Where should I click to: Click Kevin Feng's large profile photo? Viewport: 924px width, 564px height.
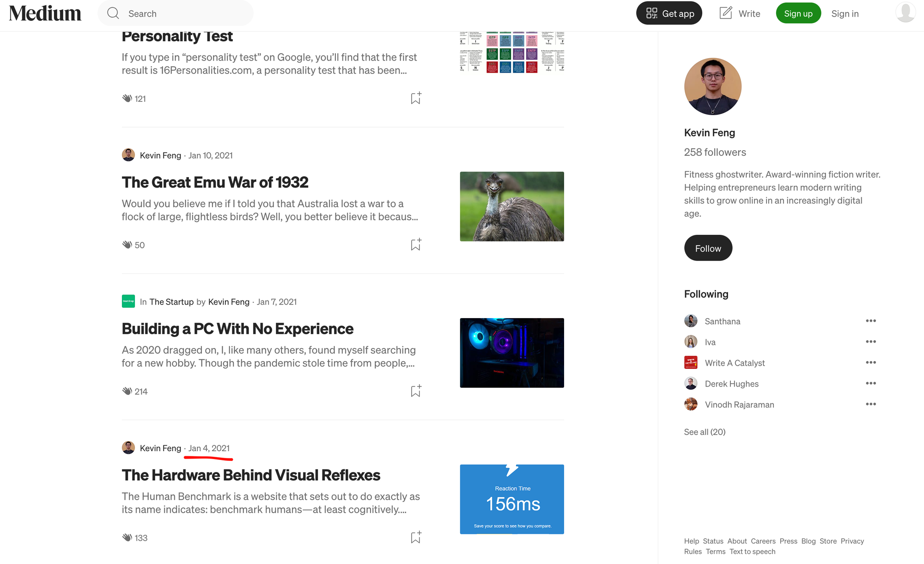coord(713,86)
